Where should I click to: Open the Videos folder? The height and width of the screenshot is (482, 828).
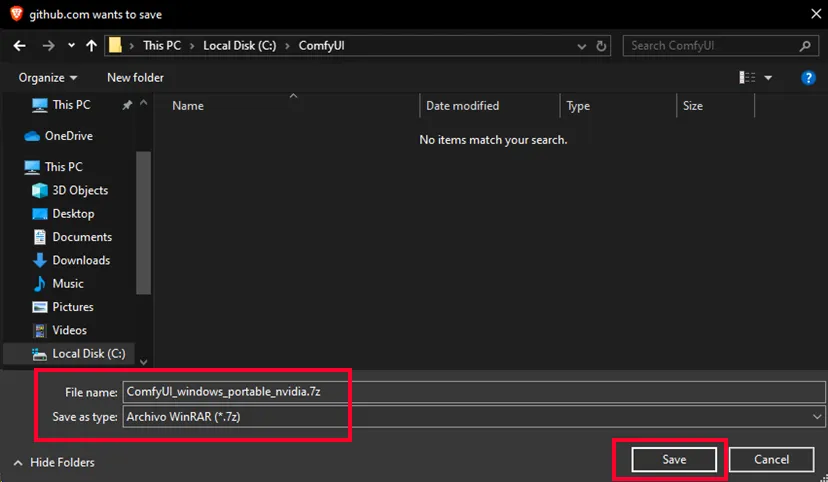69,330
